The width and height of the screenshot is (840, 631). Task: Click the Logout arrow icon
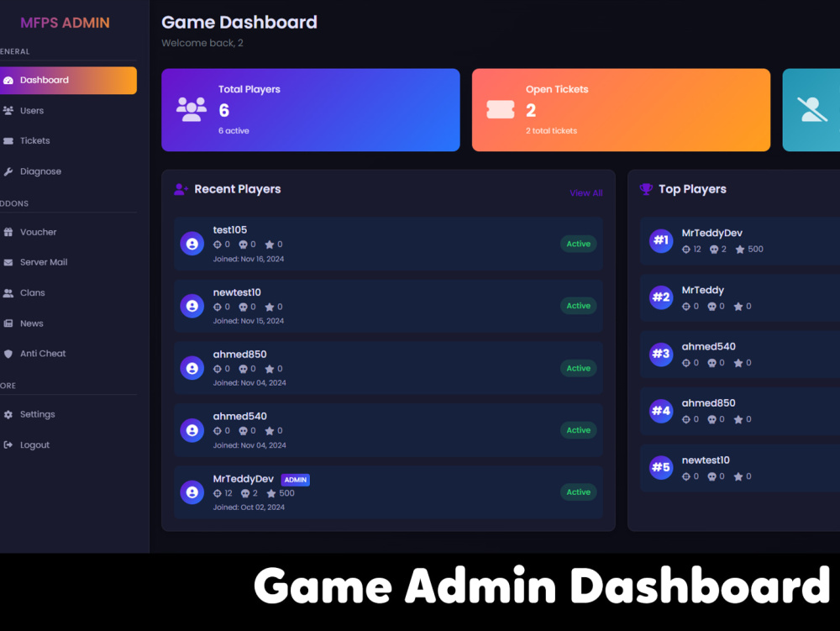point(8,444)
